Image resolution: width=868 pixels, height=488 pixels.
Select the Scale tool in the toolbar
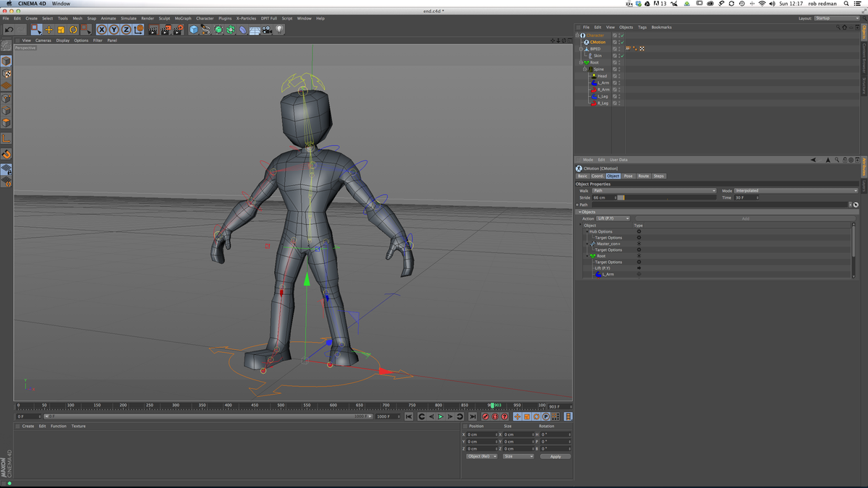tap(61, 29)
